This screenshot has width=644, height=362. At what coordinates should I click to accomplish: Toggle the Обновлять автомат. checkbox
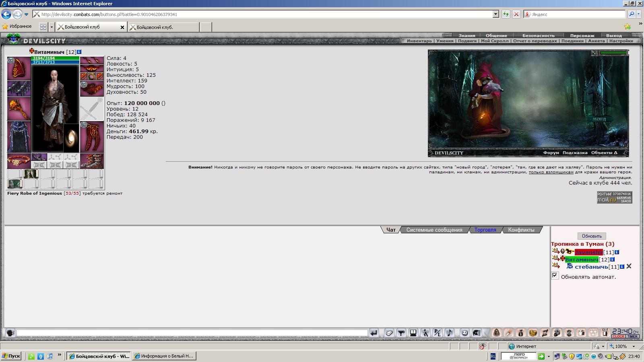(x=555, y=276)
